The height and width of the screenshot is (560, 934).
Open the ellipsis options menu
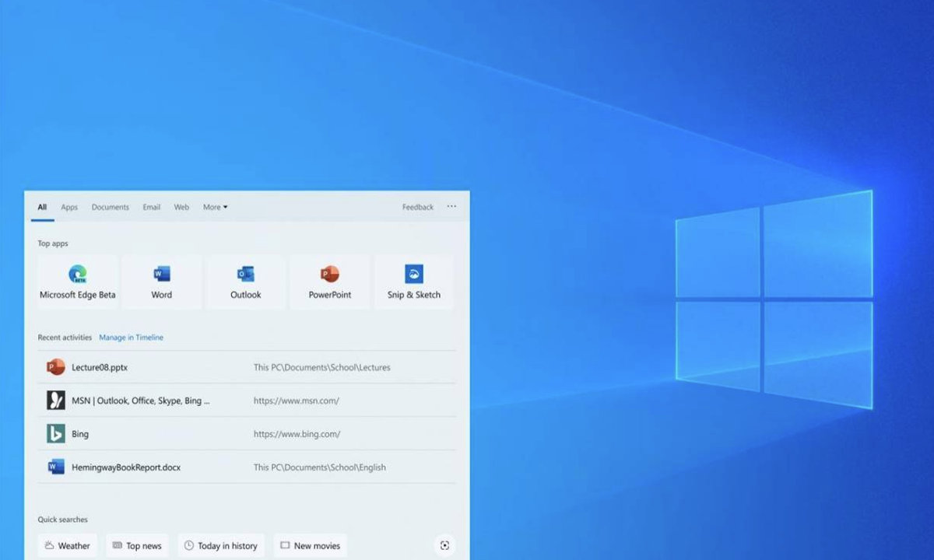(x=451, y=207)
